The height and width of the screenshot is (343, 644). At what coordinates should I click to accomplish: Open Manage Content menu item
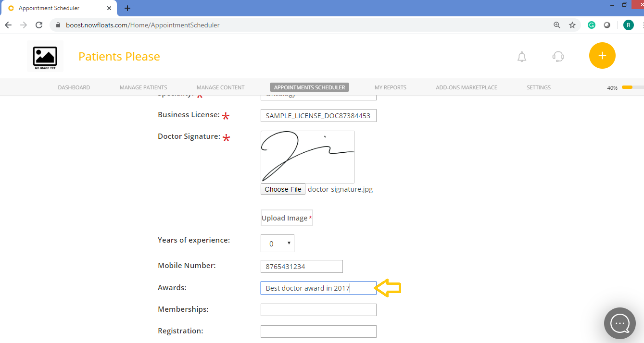tap(220, 87)
